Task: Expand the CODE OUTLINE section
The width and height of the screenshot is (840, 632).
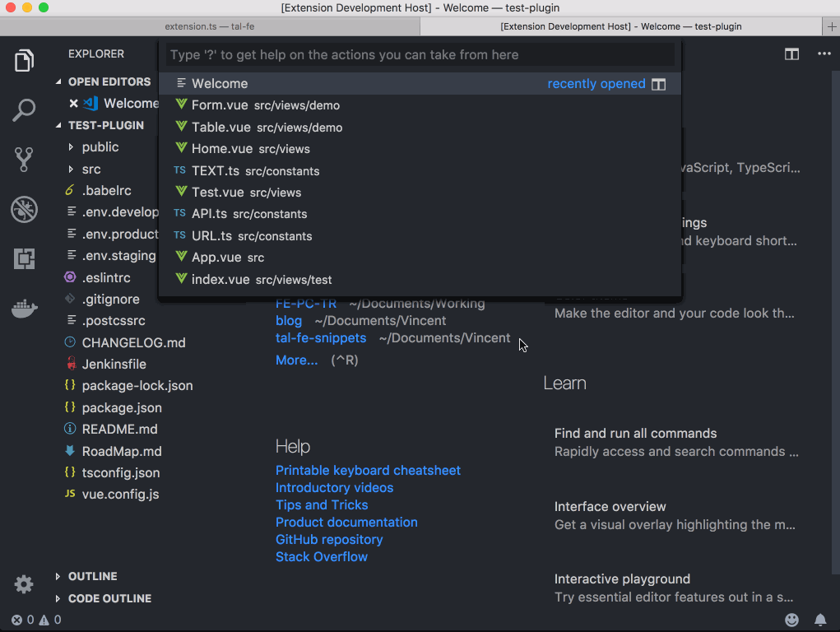Action: (x=109, y=598)
